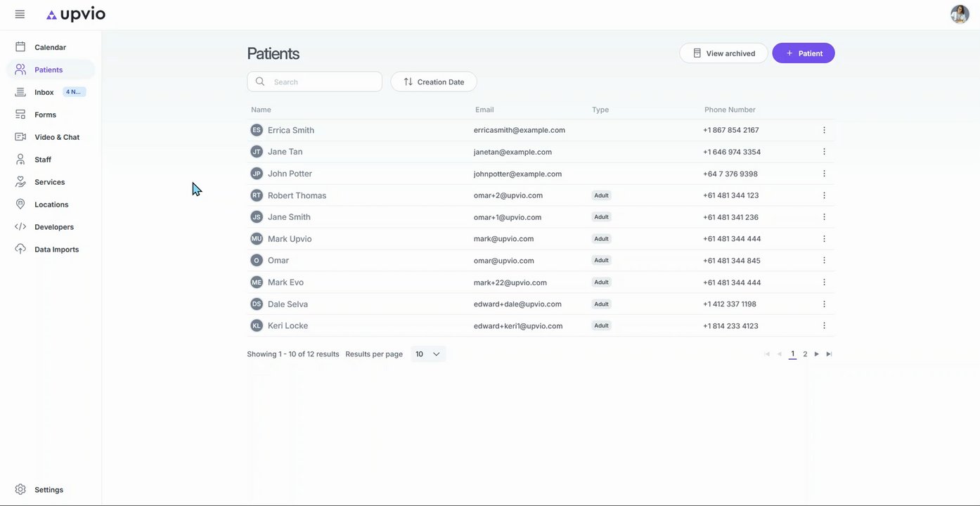Click the add Patient button
Image resolution: width=980 pixels, height=506 pixels.
(804, 53)
